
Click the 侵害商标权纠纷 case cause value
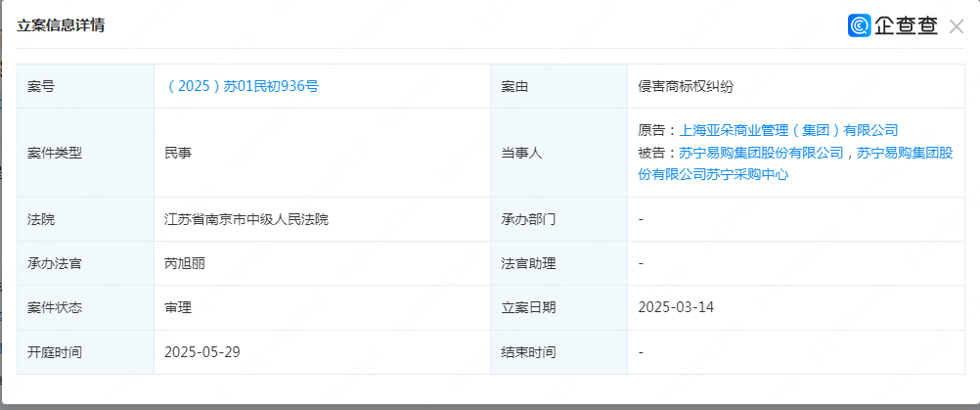tap(686, 86)
